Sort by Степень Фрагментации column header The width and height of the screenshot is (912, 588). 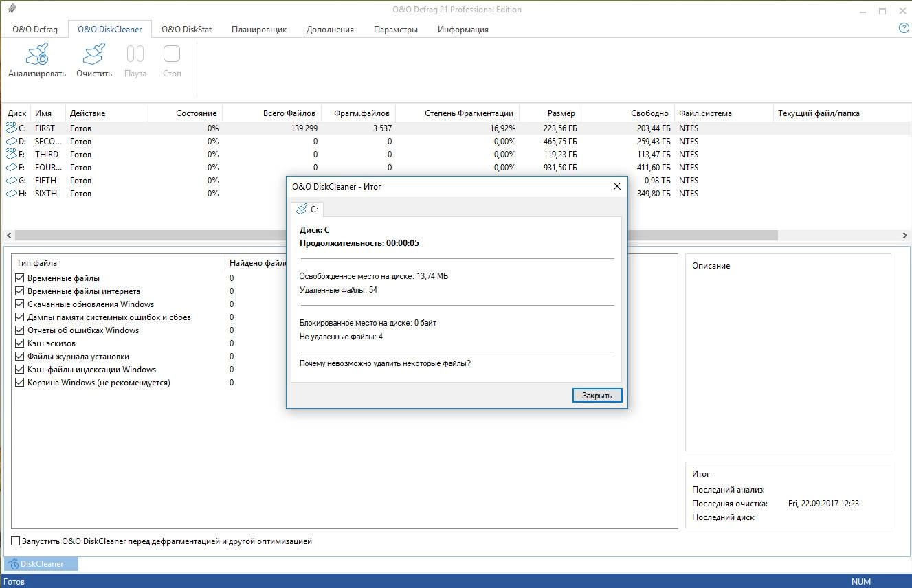coord(457,113)
